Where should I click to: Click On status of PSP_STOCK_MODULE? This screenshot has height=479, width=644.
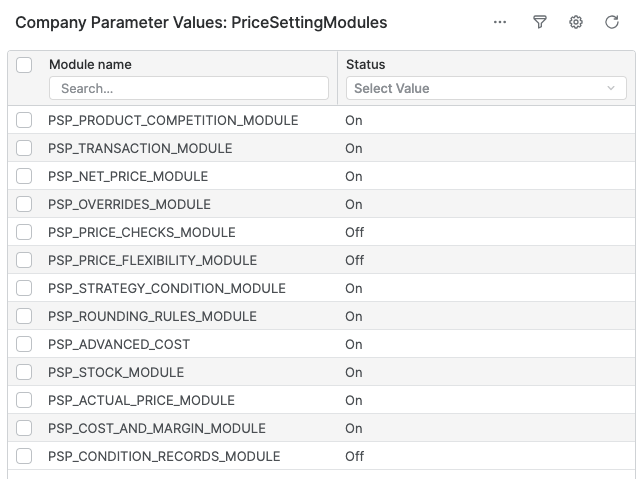pyautogui.click(x=354, y=372)
